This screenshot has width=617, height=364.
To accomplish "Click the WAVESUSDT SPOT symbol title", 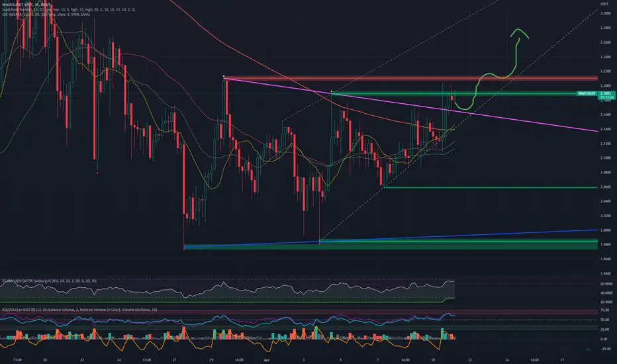I will 26,5.
